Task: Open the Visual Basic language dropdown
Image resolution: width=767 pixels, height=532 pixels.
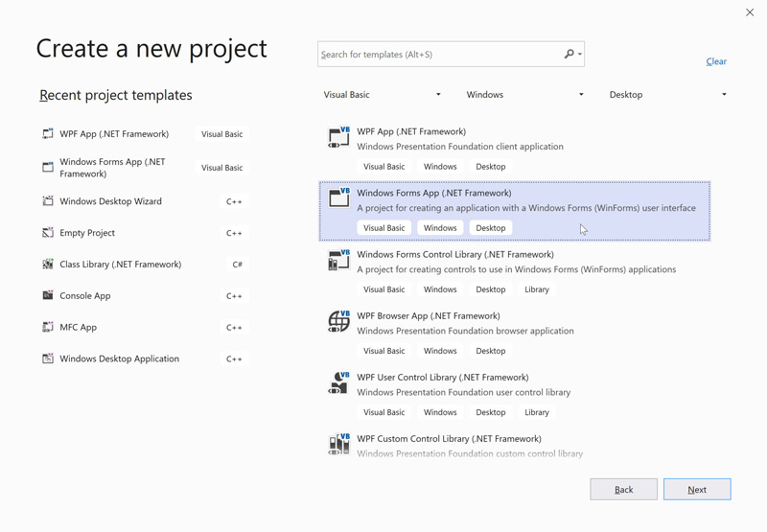Action: tap(382, 95)
